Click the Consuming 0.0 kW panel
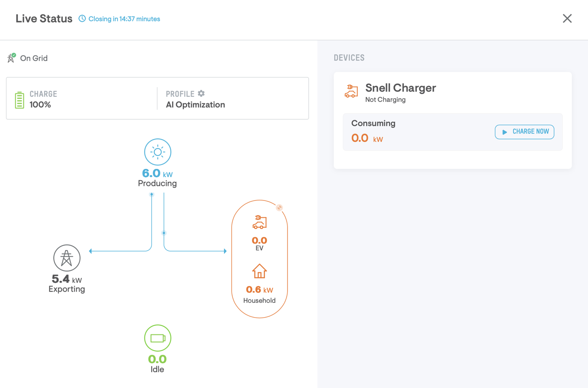The width and height of the screenshot is (588, 388). click(x=415, y=132)
